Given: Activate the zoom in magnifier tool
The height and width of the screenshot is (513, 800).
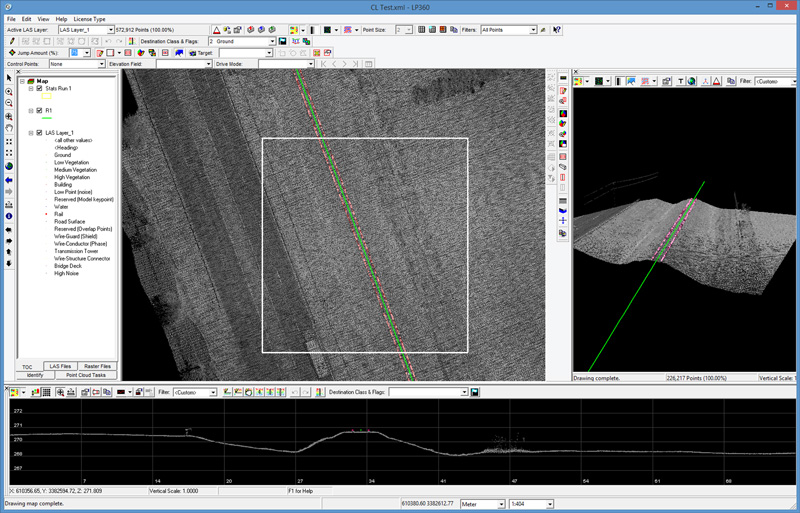Looking at the screenshot, I should pyautogui.click(x=9, y=92).
